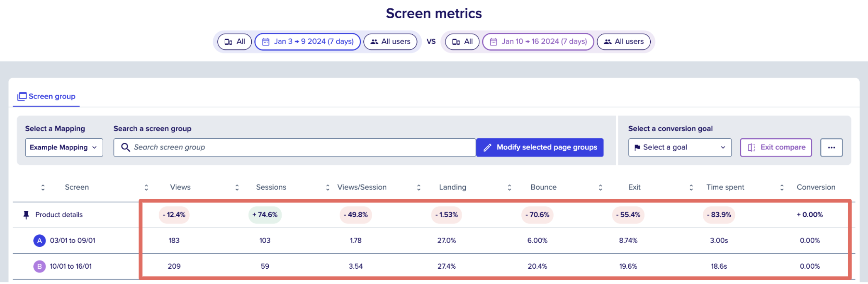Sort by the Conversion column arrows
Image resolution: width=868 pixels, height=284 pixels.
[x=782, y=188]
